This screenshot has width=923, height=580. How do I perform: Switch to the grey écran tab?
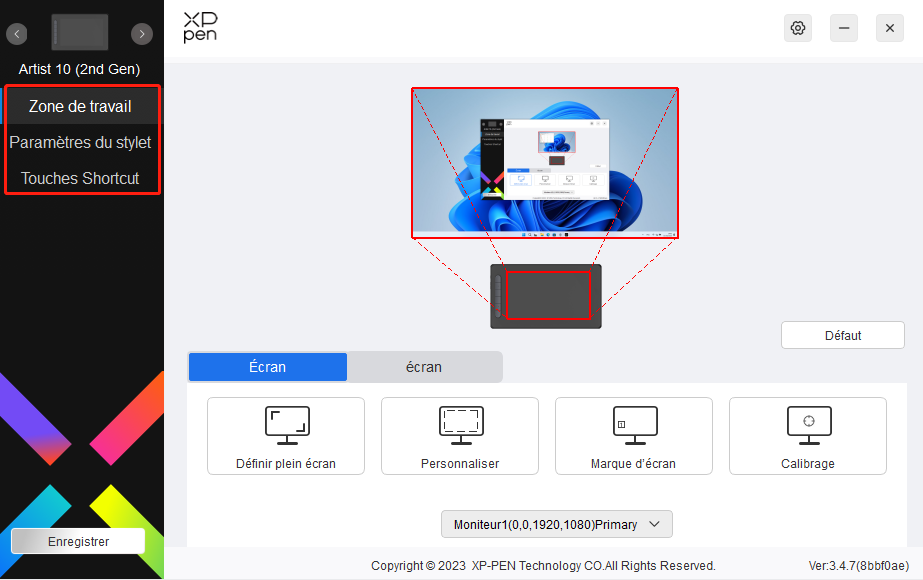tap(424, 367)
